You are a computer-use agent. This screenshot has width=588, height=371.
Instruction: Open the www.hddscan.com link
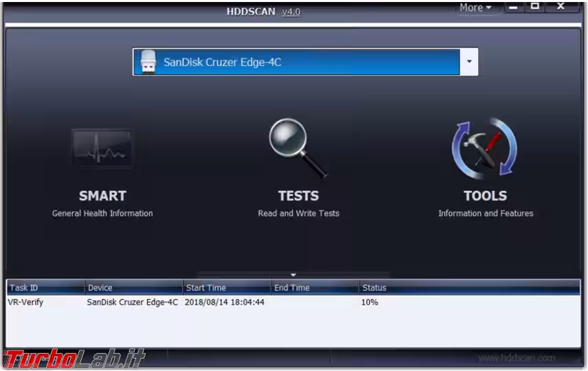pyautogui.click(x=517, y=358)
